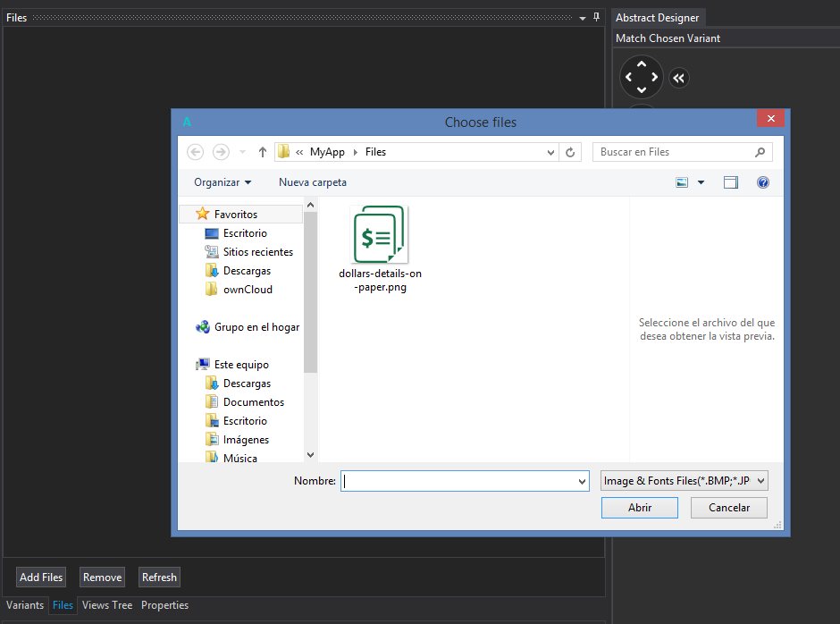Click the double-left-arrow collapse icon

(679, 79)
